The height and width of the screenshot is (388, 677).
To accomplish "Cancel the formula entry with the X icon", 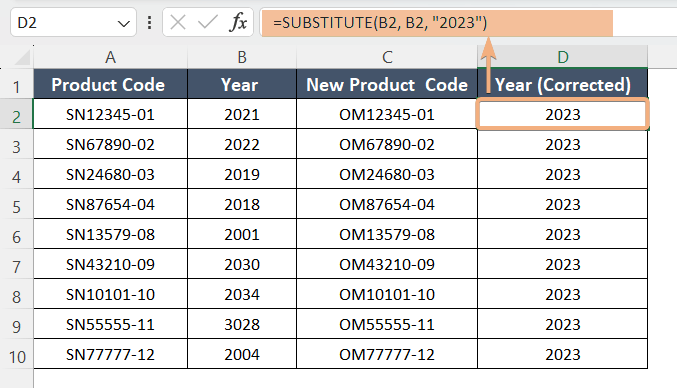I will tap(178, 22).
